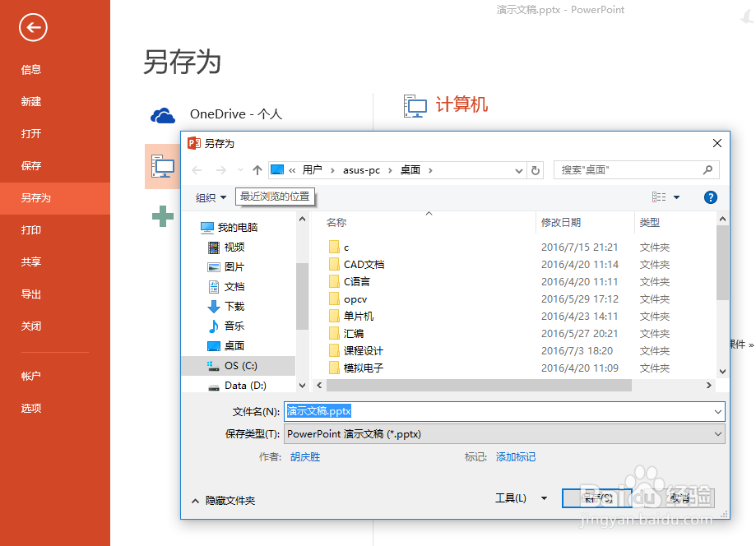Click asus-pc in the address path
756x546 pixels.
point(361,170)
